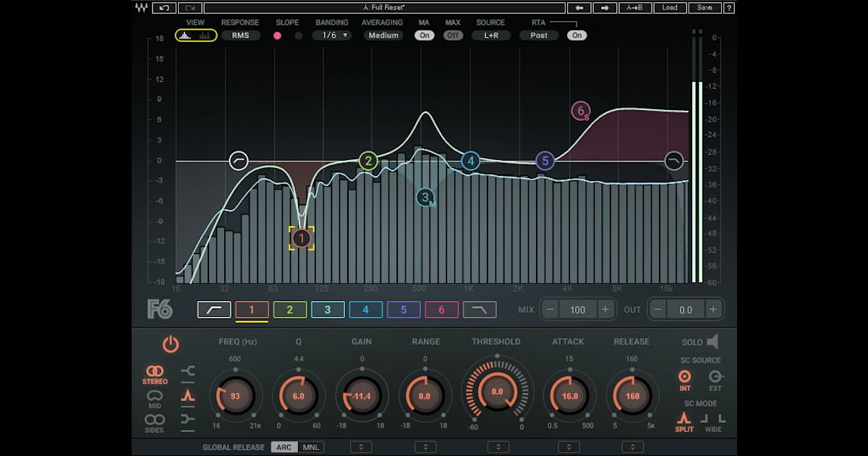Select band tab 4
This screenshot has width=868, height=456.
(366, 310)
